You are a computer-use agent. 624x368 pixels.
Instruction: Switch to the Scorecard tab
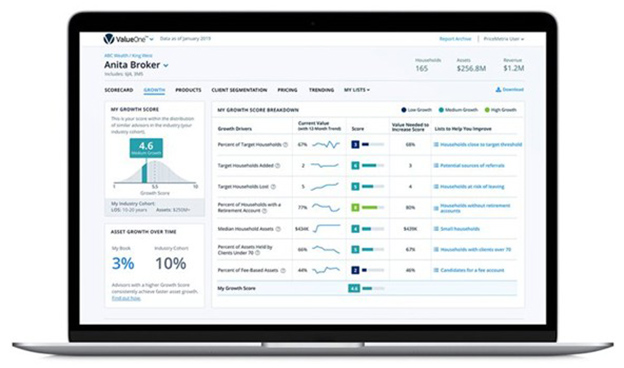click(119, 90)
